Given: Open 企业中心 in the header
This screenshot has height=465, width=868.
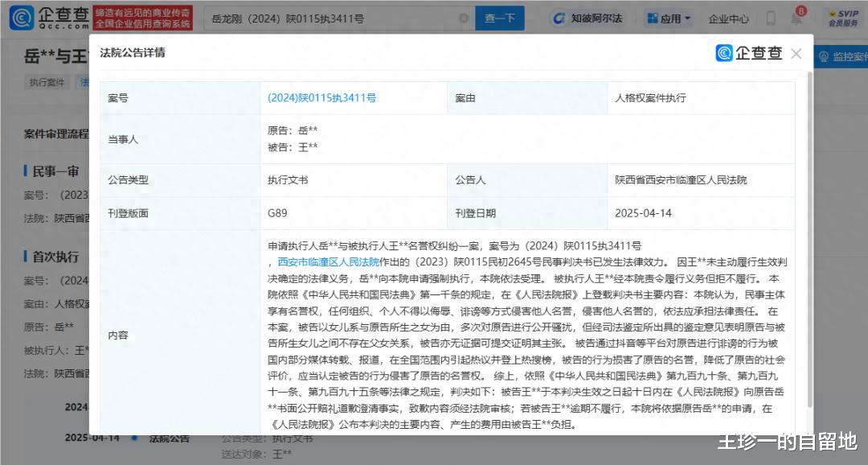Looking at the screenshot, I should click(728, 19).
